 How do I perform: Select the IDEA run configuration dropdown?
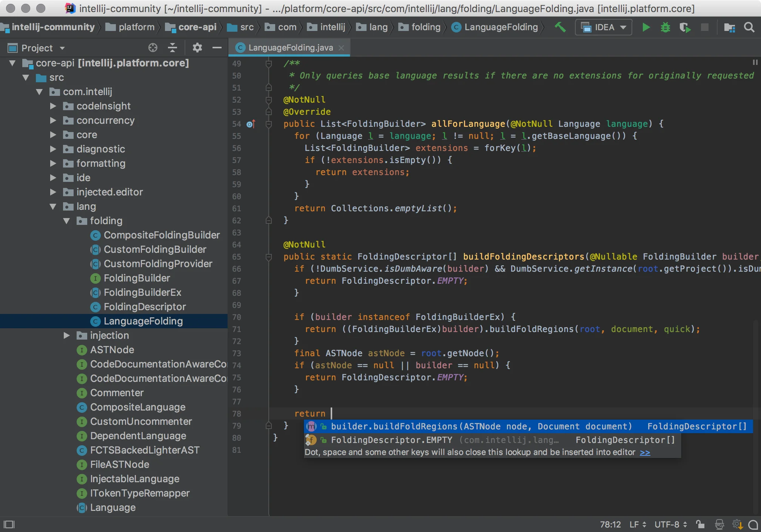pyautogui.click(x=604, y=28)
